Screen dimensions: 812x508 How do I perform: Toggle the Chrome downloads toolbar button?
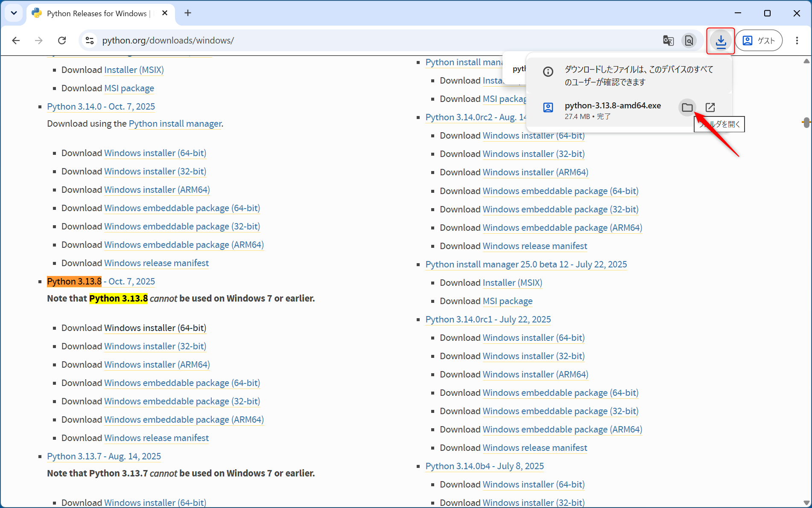point(721,41)
